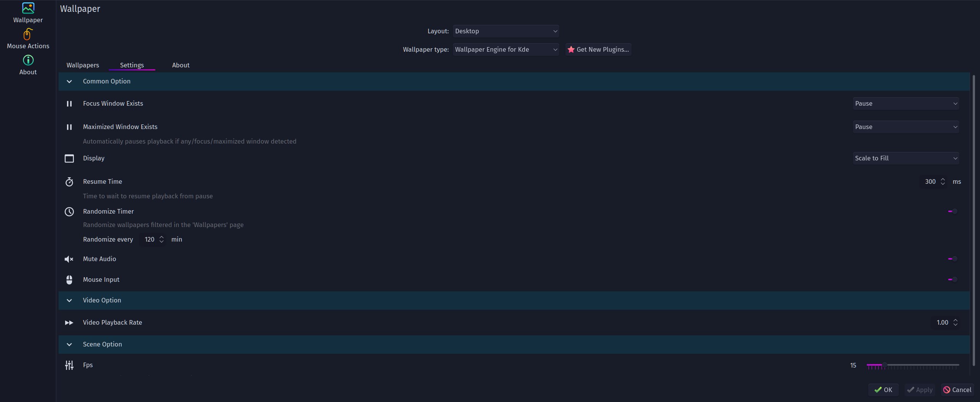The width and height of the screenshot is (980, 402).
Task: Click the Apply button
Action: coord(920,390)
